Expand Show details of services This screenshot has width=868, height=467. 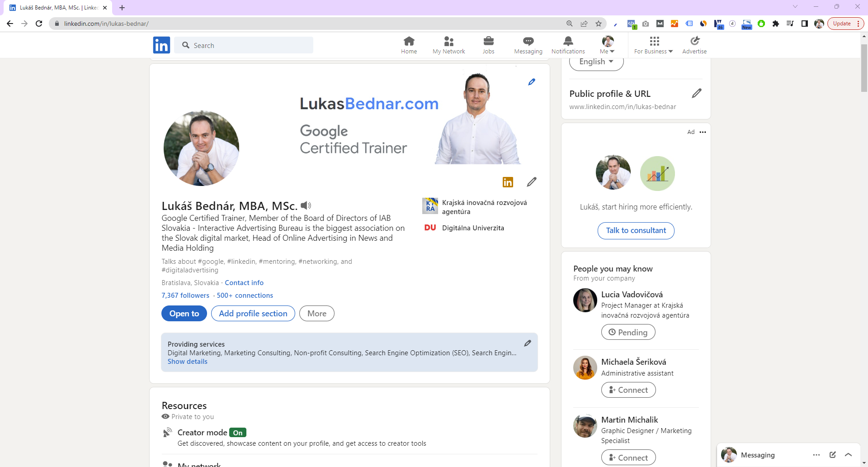[187, 362]
